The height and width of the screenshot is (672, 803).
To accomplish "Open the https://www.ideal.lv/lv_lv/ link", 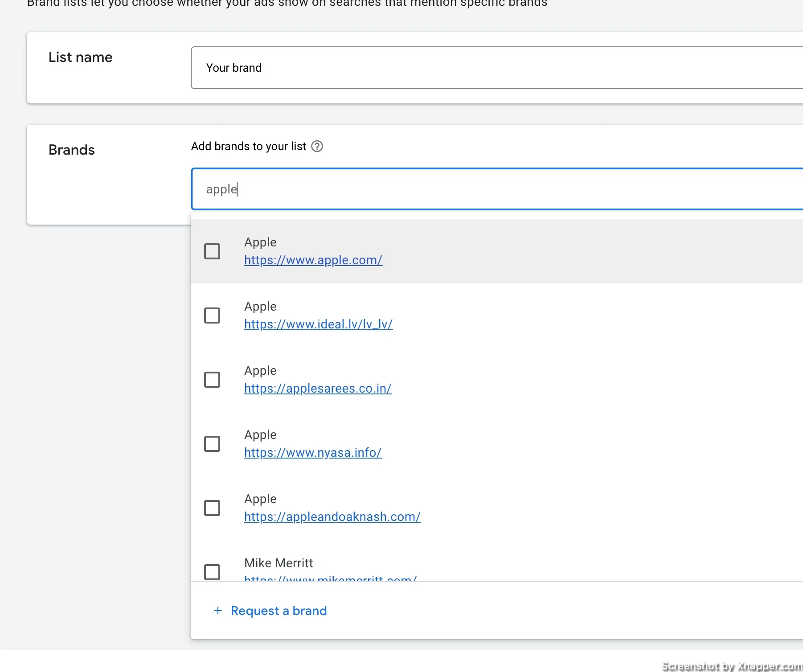I will click(318, 324).
